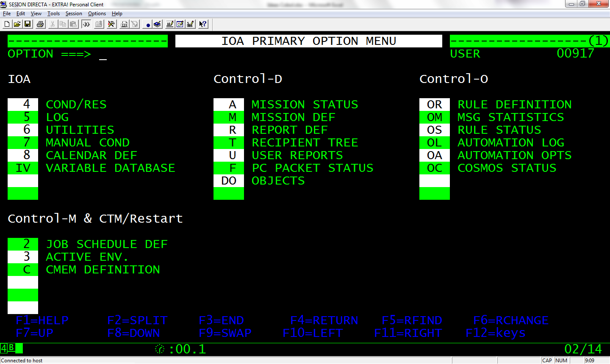Open a saved session file
Viewport: 610px width, 364px height.
tap(17, 24)
